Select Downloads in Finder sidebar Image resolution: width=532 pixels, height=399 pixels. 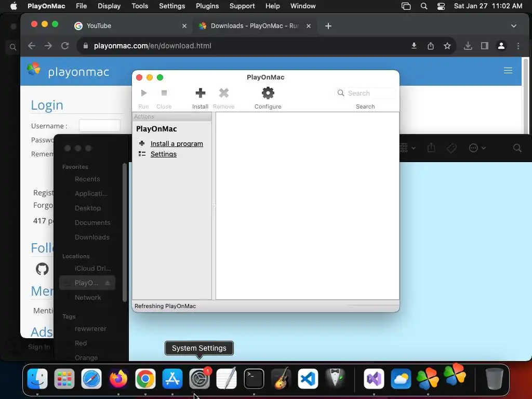click(x=92, y=237)
